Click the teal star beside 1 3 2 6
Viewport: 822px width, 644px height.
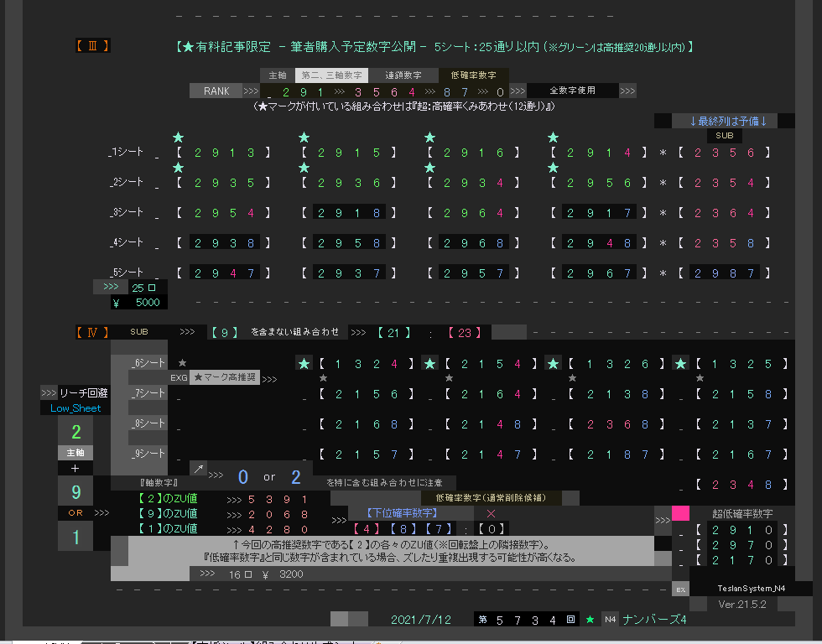pyautogui.click(x=553, y=364)
